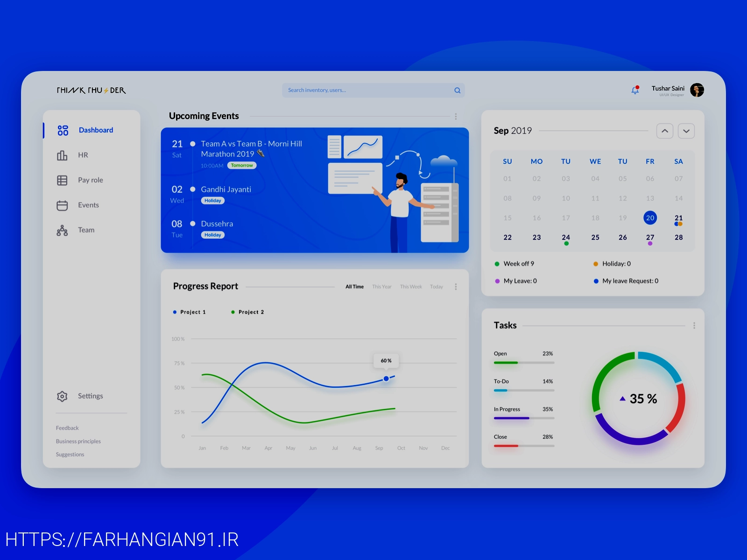Toggle Project 2 legend entry
The image size is (747, 560).
[247, 312]
